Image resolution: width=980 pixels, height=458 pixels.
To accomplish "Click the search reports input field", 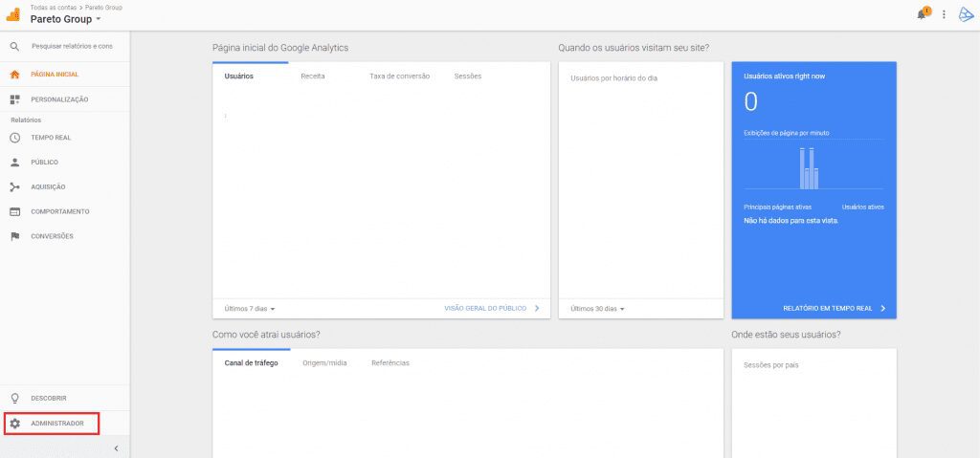I will point(72,46).
